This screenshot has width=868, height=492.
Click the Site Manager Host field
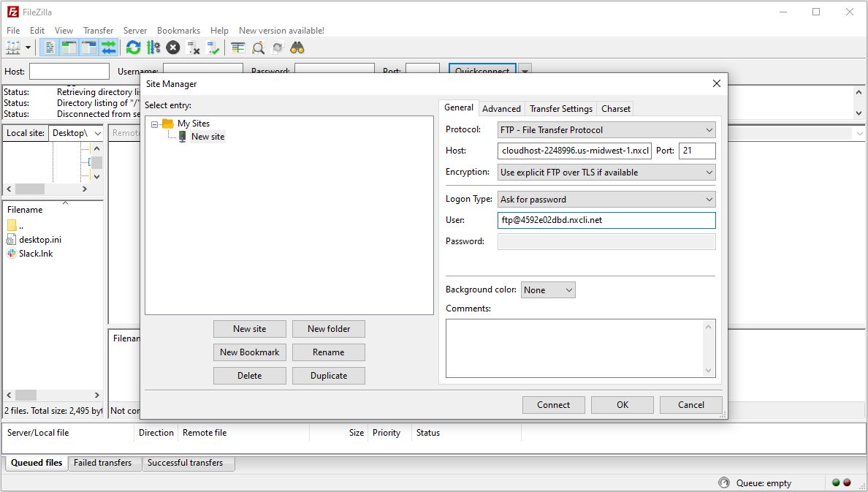pyautogui.click(x=574, y=151)
